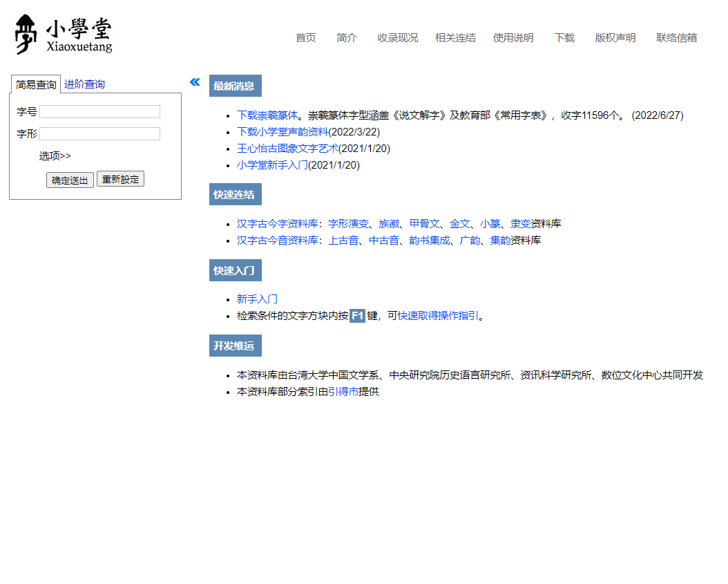Screen dimensions: 728x584
Task: Follow the 字形演变 link
Action: [x=348, y=224]
